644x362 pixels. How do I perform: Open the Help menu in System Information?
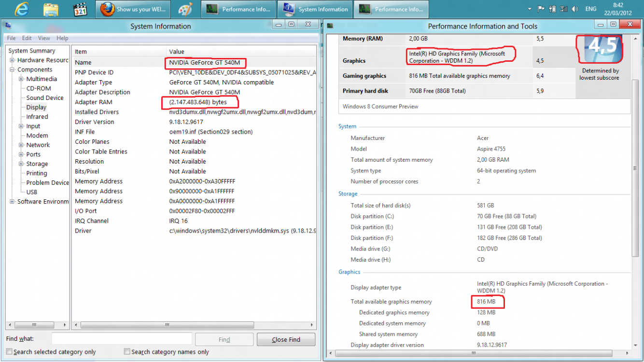coord(62,38)
